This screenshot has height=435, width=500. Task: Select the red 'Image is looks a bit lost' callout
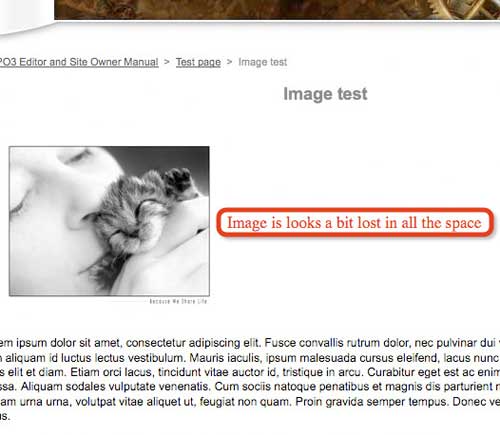[355, 223]
